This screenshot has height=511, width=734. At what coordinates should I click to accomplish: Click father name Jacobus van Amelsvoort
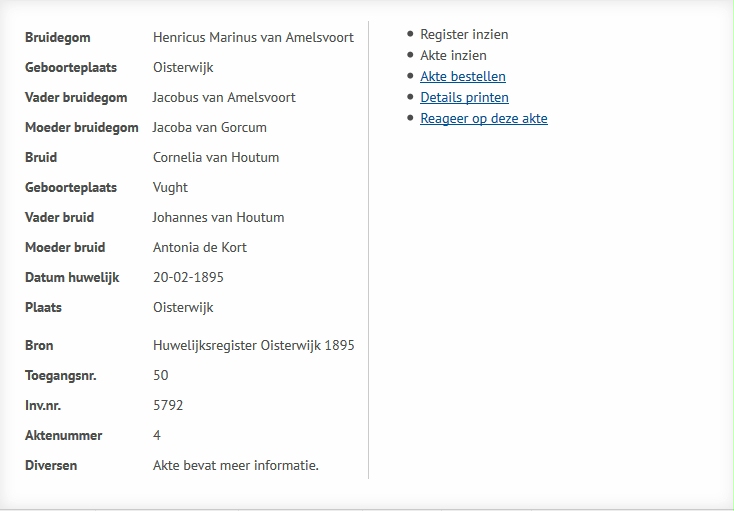click(x=224, y=97)
